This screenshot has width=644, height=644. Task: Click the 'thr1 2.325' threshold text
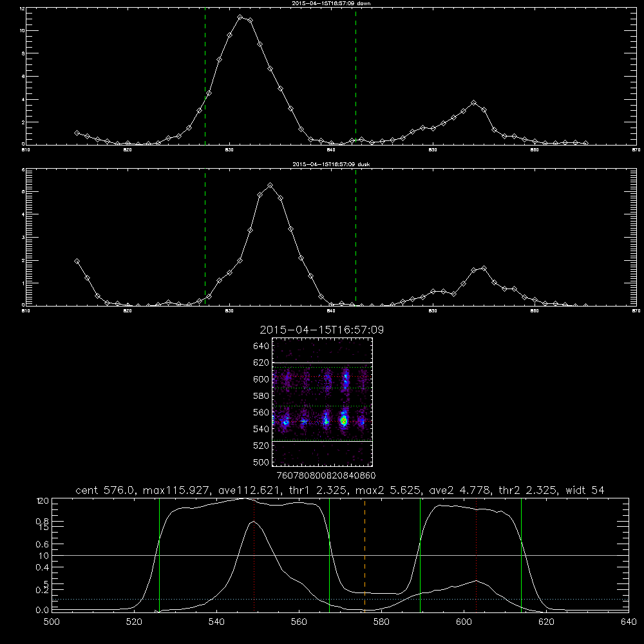[318, 490]
